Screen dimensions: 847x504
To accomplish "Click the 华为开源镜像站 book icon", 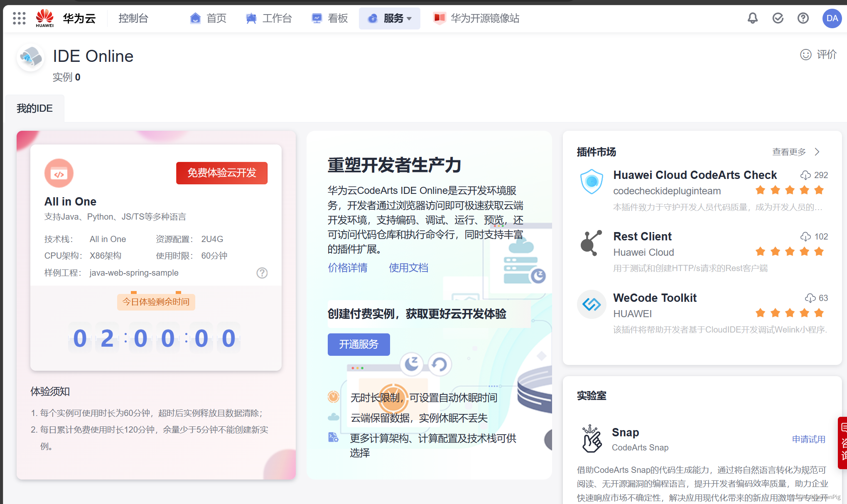I will point(439,18).
